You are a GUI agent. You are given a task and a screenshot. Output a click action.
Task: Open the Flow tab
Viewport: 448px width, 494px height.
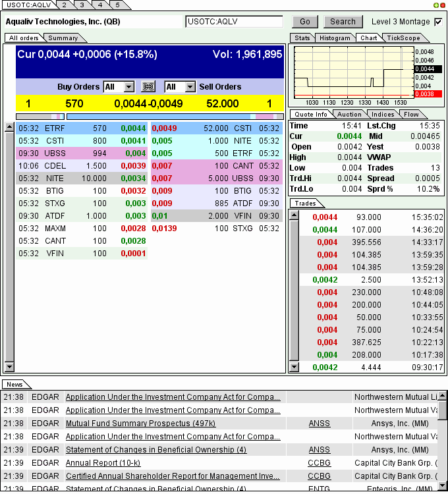tap(411, 115)
